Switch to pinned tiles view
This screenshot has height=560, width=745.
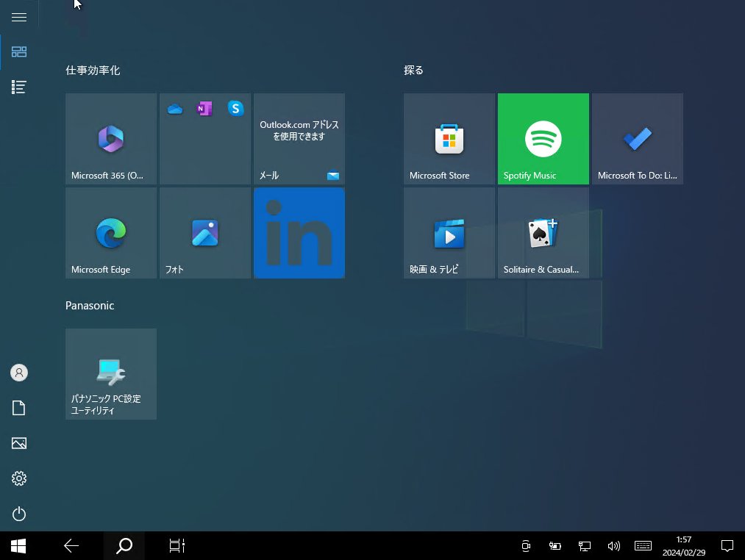point(19,51)
